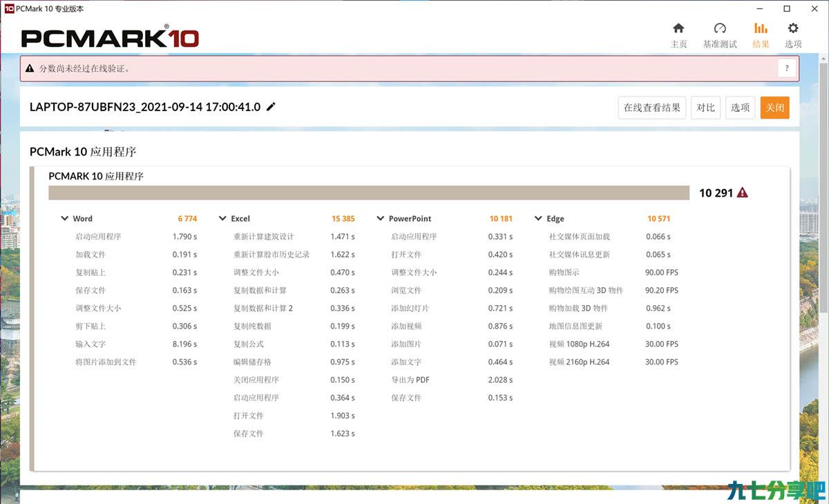The width and height of the screenshot is (829, 504).
Task: Click the pencil icon to rename result
Action: [271, 106]
